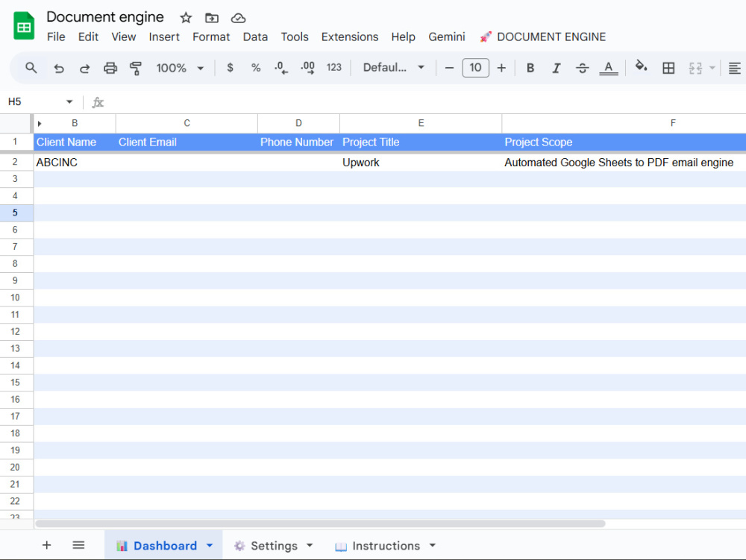Viewport: 746px width, 560px height.
Task: Activate the paint format tool
Action: pos(136,68)
